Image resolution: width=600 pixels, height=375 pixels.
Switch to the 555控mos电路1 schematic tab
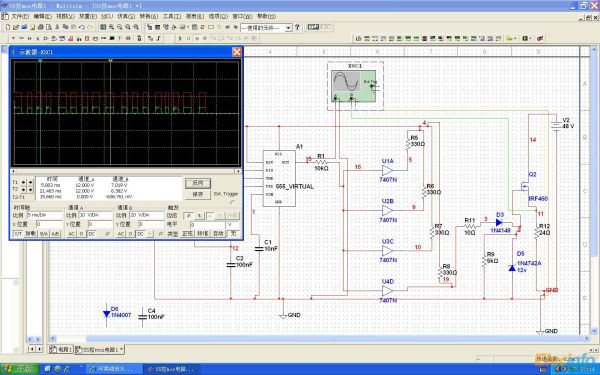tap(99, 350)
